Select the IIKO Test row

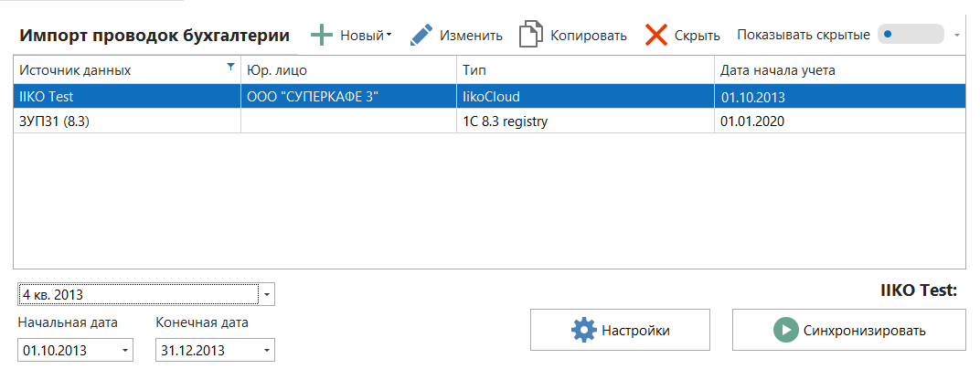coord(126,96)
